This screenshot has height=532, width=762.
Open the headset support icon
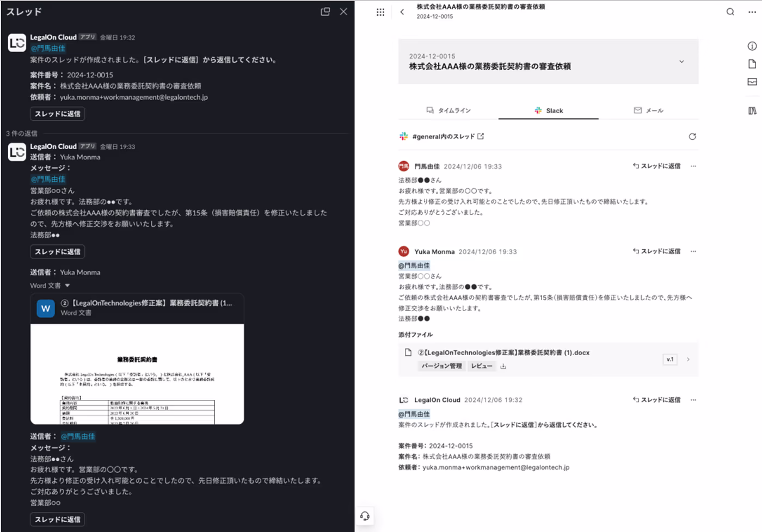[x=365, y=516]
